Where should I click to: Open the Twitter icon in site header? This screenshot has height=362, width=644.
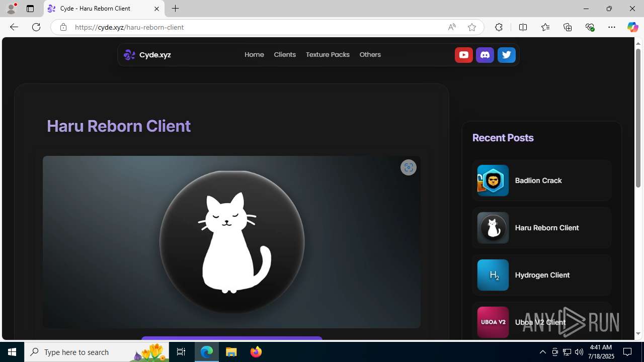tap(507, 55)
